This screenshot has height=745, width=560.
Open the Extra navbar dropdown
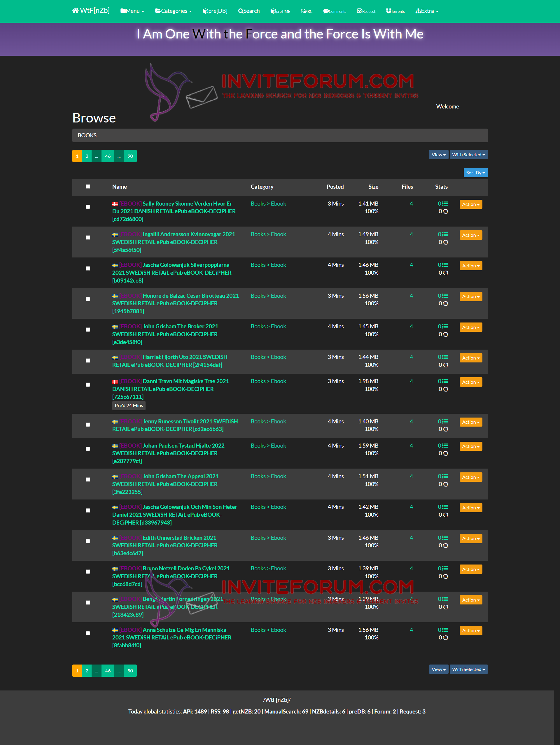coord(427,11)
